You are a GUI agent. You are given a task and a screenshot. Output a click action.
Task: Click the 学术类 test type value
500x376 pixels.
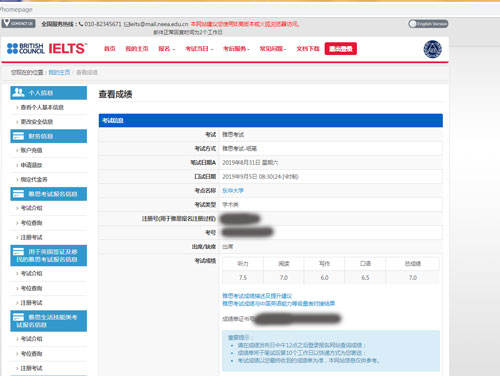230,205
